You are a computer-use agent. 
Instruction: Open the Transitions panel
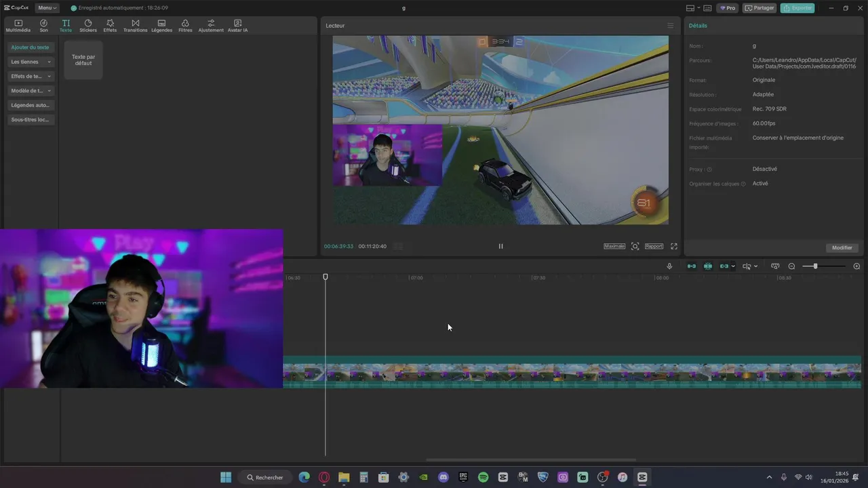[136, 26]
